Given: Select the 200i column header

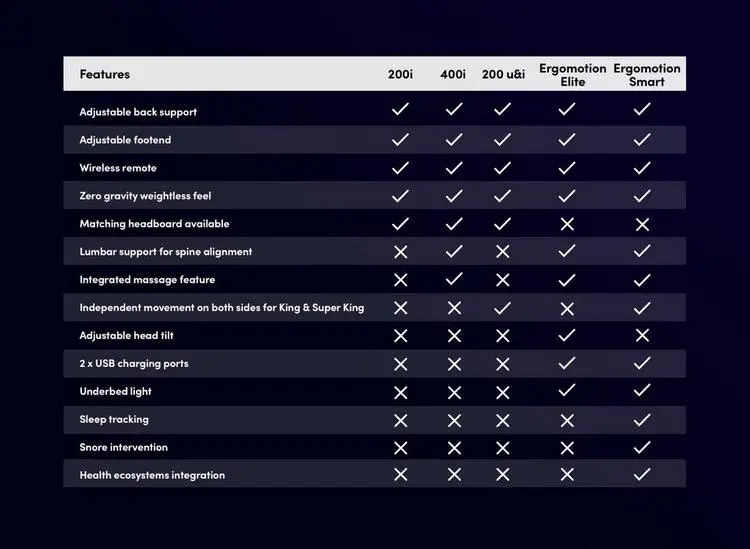Looking at the screenshot, I should tap(400, 74).
